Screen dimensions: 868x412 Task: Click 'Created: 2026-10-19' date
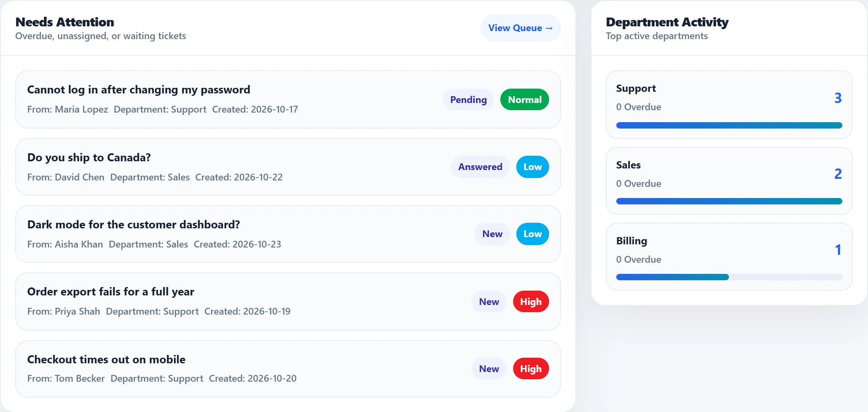[x=247, y=311]
